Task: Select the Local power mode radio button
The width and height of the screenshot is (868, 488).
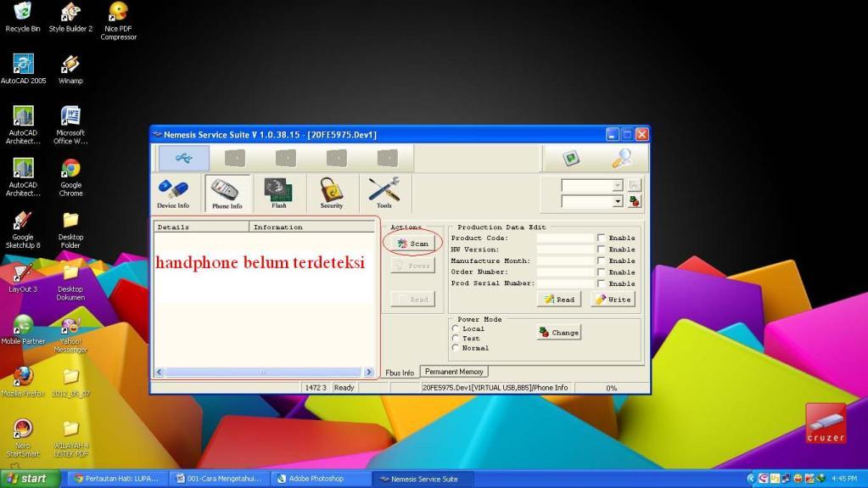Action: pos(456,328)
